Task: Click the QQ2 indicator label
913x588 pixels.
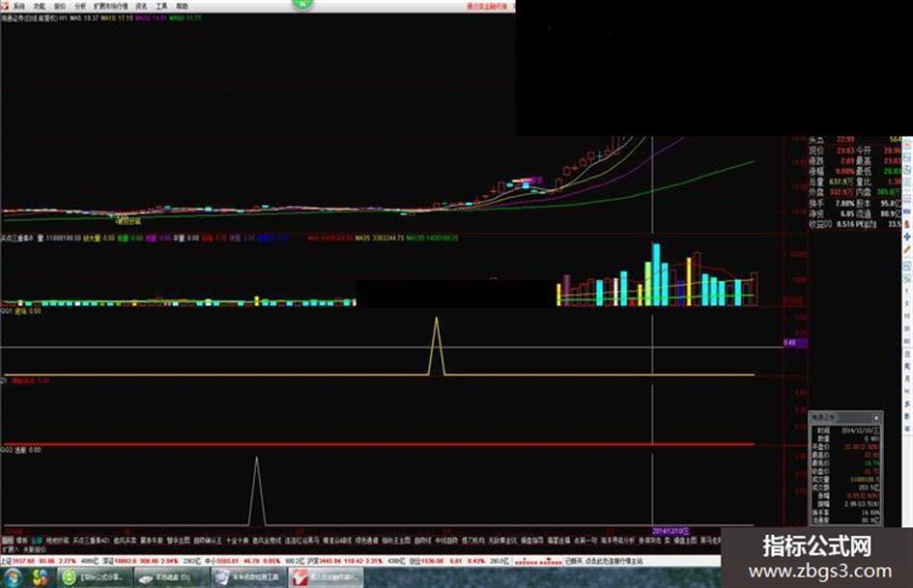Action: pos(20,450)
